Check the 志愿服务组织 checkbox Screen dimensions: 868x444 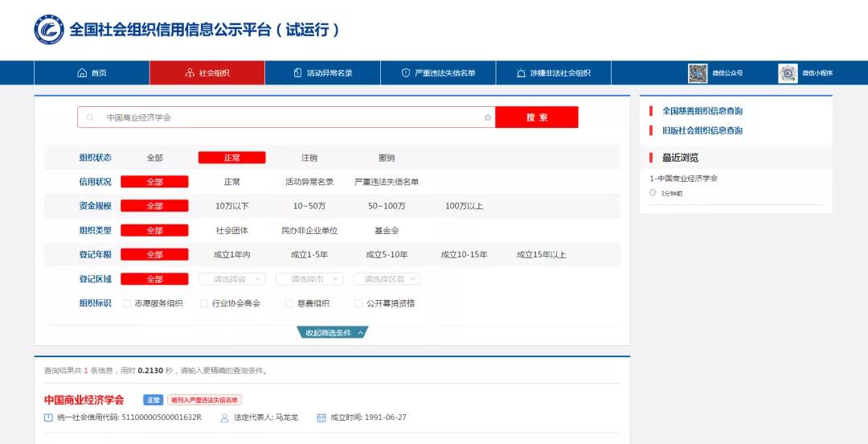click(x=127, y=304)
